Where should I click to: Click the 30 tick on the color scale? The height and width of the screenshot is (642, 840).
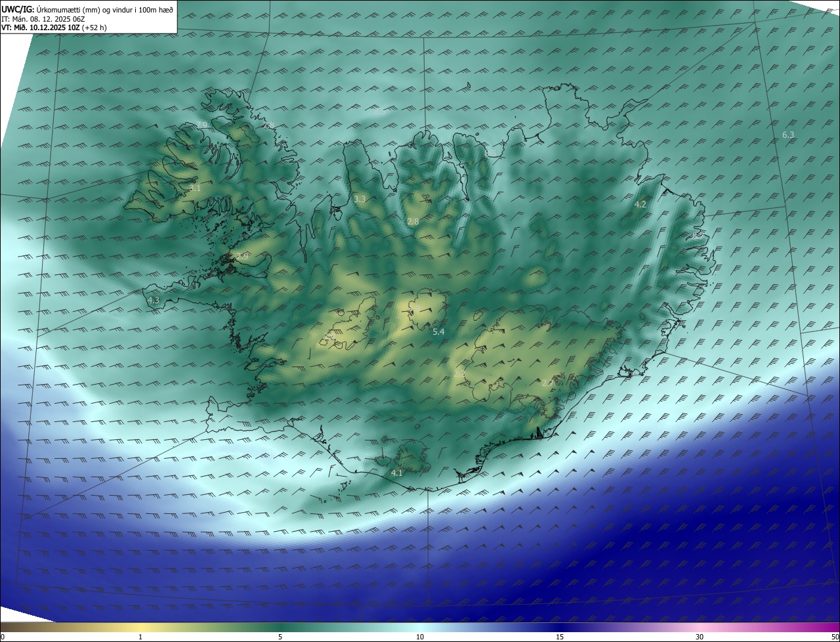click(x=700, y=637)
